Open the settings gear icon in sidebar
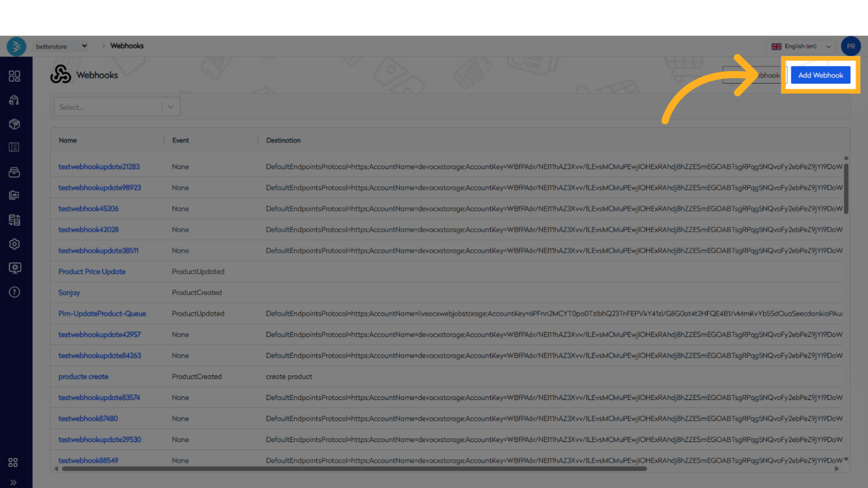 [x=14, y=244]
